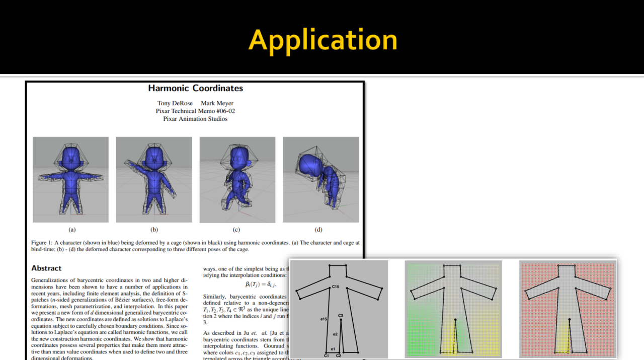The height and width of the screenshot is (360, 644).
Task: Open figure (a) bind-time character image
Action: tap(71, 179)
